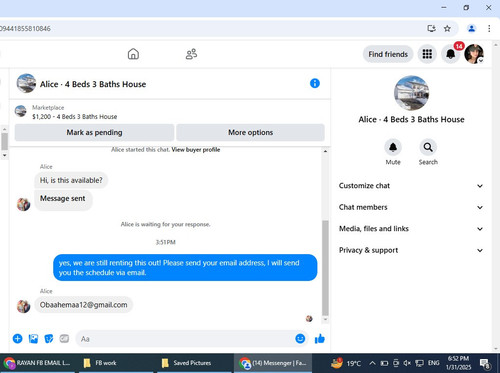Open the volume icon in system tray
The height and width of the screenshot is (373, 500).
[x=407, y=363]
